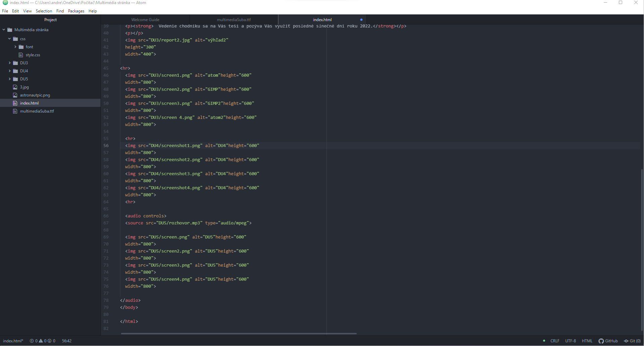
Task: Click the DU3 folder icon
Action: coord(15,63)
